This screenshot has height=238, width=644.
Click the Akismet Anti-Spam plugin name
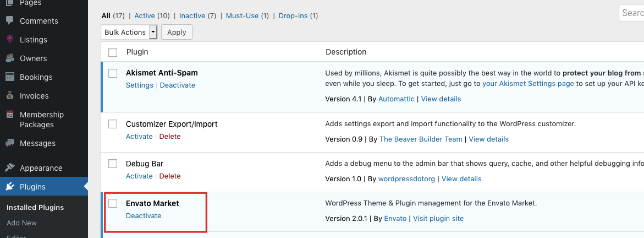pos(162,73)
